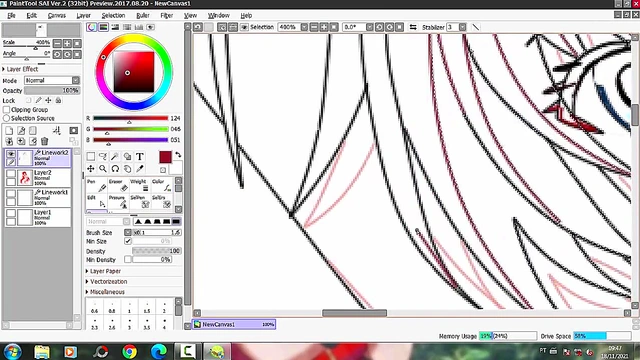640x360 pixels.
Task: Select the Text tool
Action: 140,157
